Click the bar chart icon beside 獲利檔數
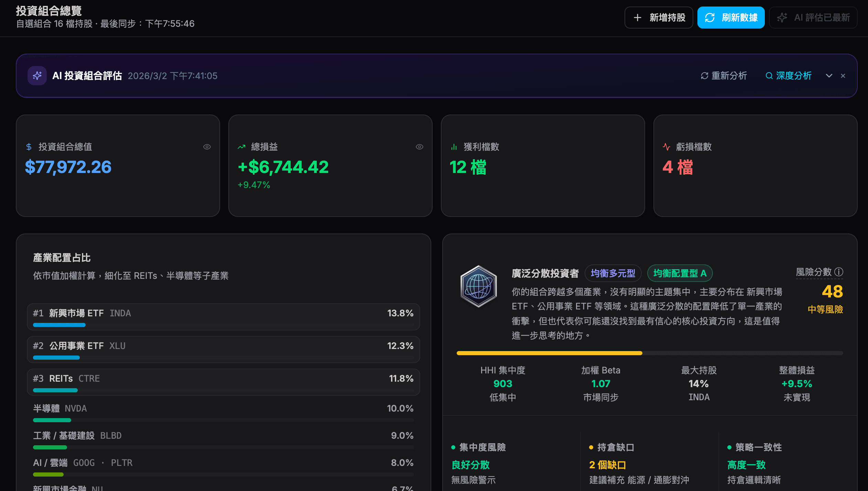 coord(454,146)
